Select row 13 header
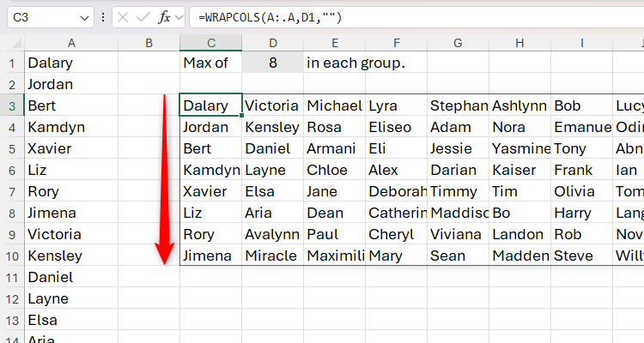Image resolution: width=644 pixels, height=343 pixels. (12, 320)
